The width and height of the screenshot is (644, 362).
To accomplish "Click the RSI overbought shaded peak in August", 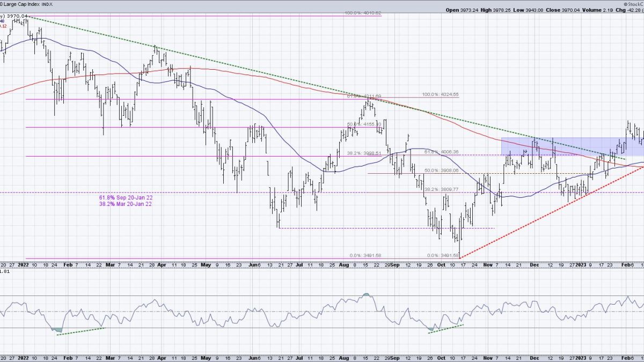I will tap(367, 294).
